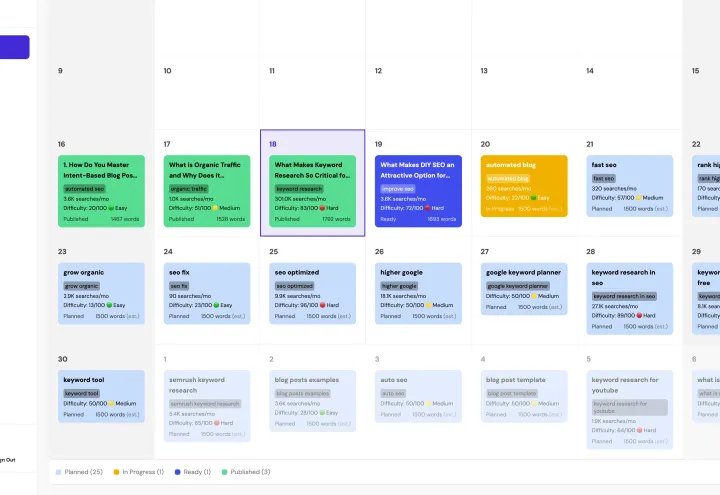Click the green Easy dot on the seo fix card
Screen dimensions: 720x495
coord(216,305)
